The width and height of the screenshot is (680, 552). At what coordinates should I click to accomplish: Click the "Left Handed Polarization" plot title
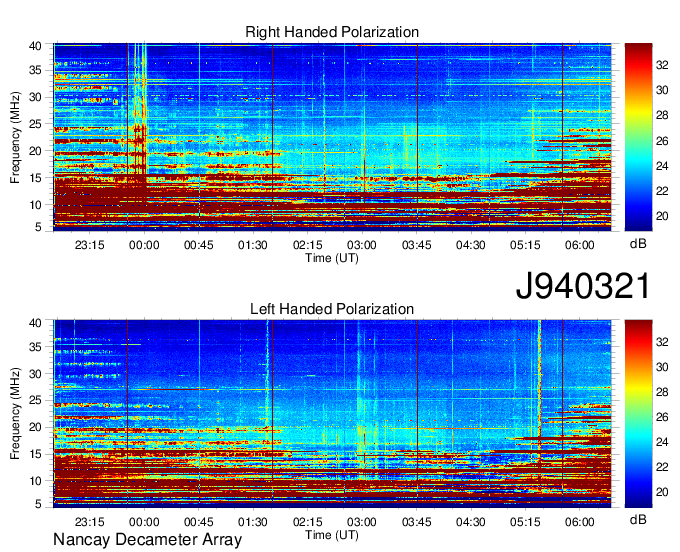point(332,309)
